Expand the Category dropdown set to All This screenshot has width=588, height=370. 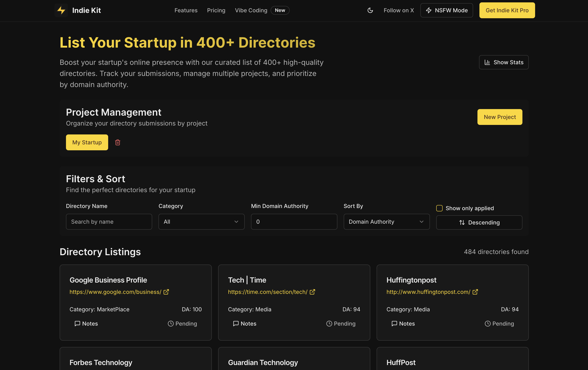pos(201,222)
